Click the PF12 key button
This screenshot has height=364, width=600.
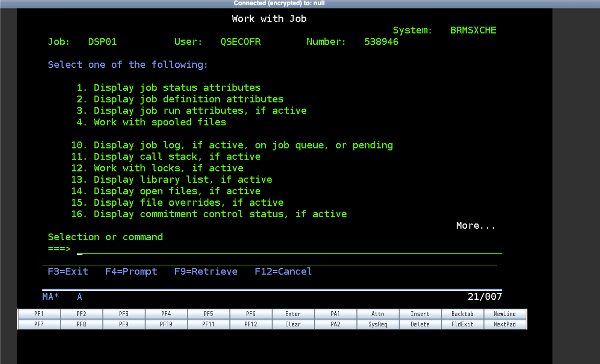pos(251,324)
